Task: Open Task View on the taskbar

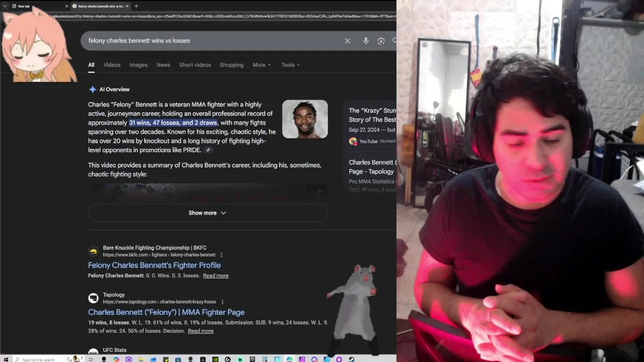Action: click(x=91, y=359)
